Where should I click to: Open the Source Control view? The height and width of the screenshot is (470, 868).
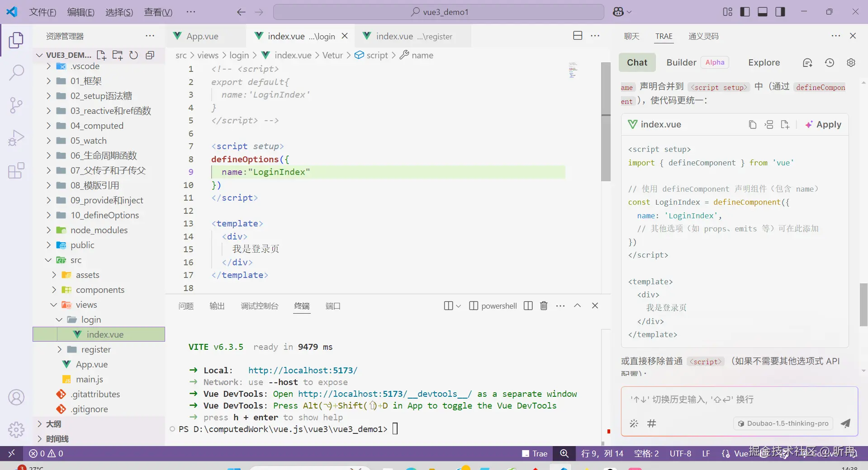click(16, 105)
